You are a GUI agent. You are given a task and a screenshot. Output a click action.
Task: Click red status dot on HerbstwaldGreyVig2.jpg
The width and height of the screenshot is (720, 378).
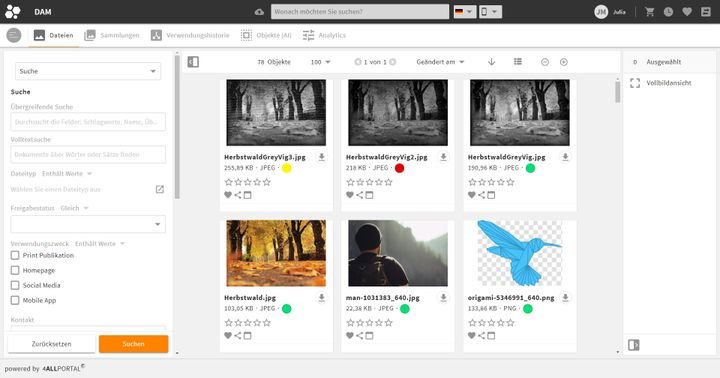tap(399, 168)
